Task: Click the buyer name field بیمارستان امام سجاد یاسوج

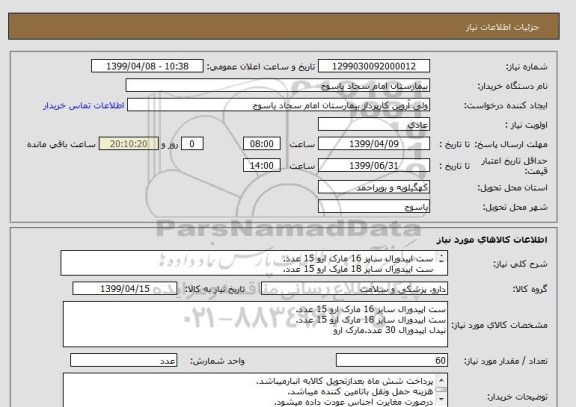Action: tap(278, 86)
